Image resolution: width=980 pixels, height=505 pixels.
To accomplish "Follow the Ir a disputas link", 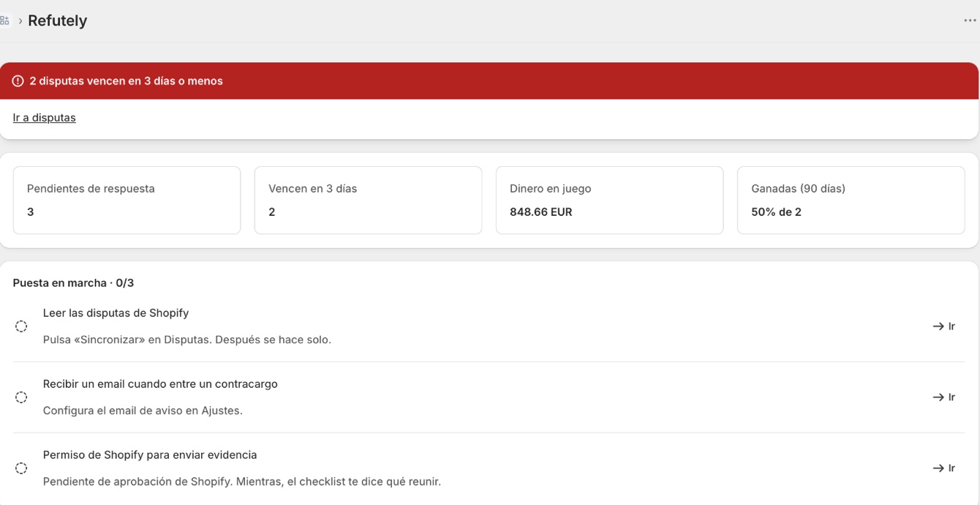I will (x=44, y=118).
